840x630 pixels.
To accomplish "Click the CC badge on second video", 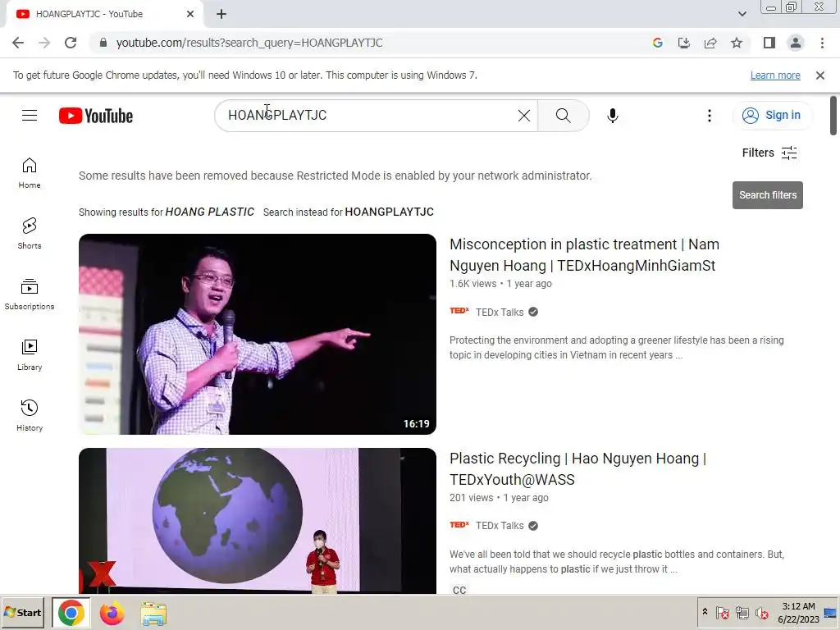I will (459, 590).
